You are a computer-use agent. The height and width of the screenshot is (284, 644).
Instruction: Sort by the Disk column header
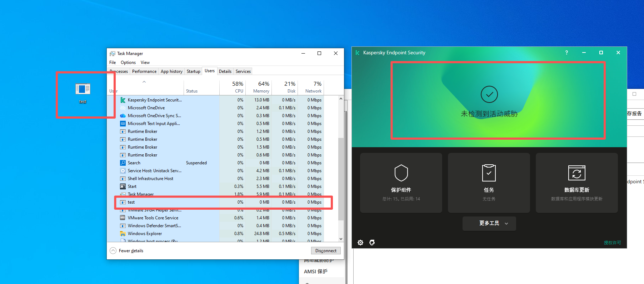pos(285,87)
